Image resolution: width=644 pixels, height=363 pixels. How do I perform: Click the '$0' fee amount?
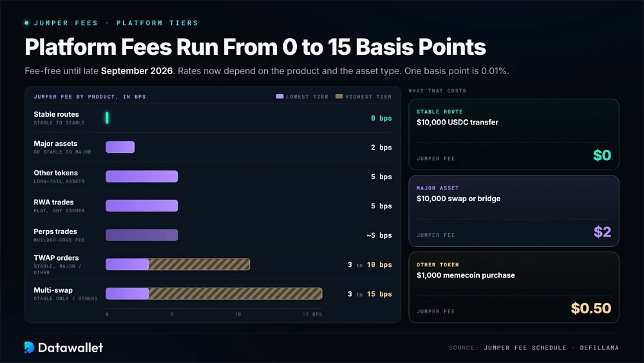602,155
